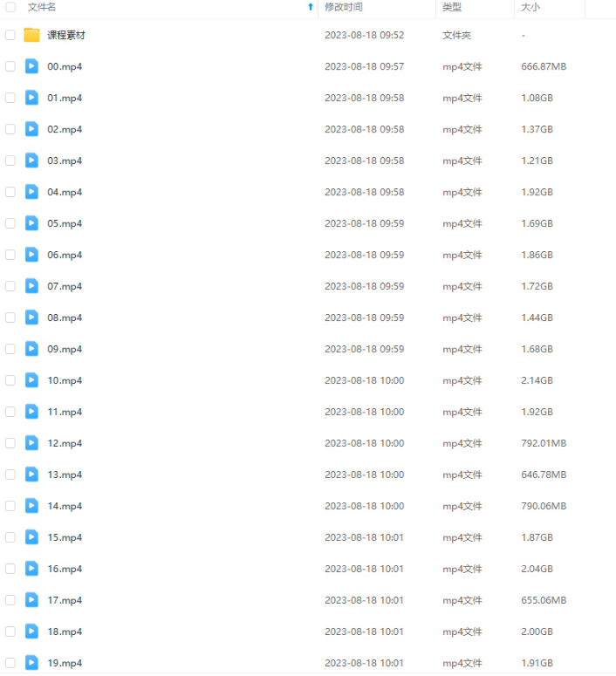Open file 05.mp4
Viewport: 616px width, 676px height.
coord(65,223)
